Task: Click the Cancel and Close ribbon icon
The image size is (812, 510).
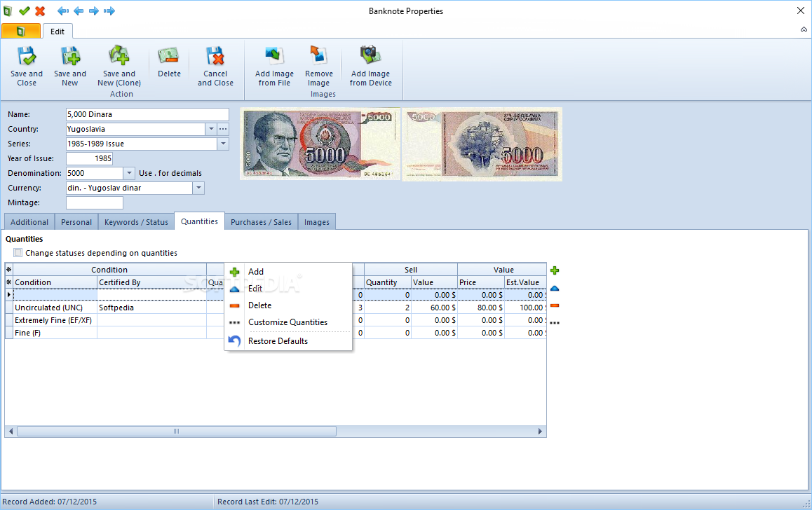Action: coord(215,56)
